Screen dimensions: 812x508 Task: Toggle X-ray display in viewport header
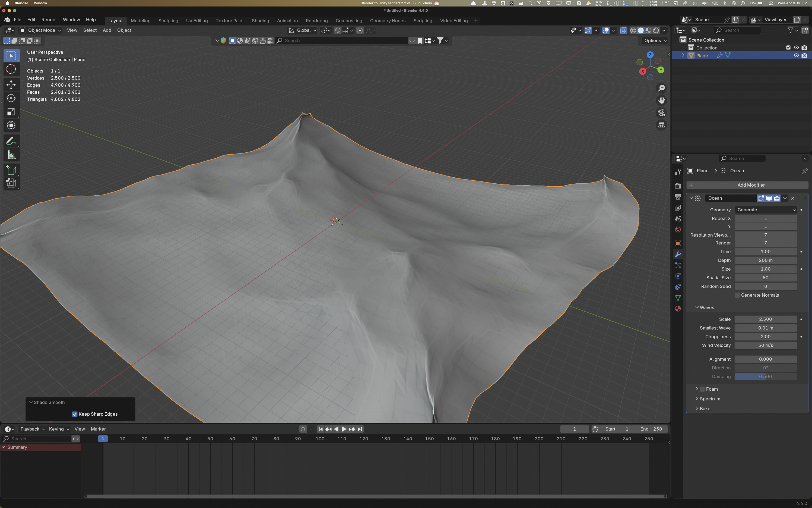coord(623,30)
